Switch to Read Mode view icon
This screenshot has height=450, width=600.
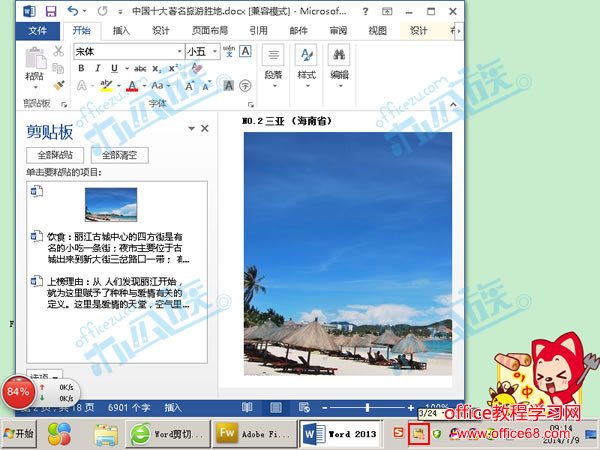coord(247,408)
